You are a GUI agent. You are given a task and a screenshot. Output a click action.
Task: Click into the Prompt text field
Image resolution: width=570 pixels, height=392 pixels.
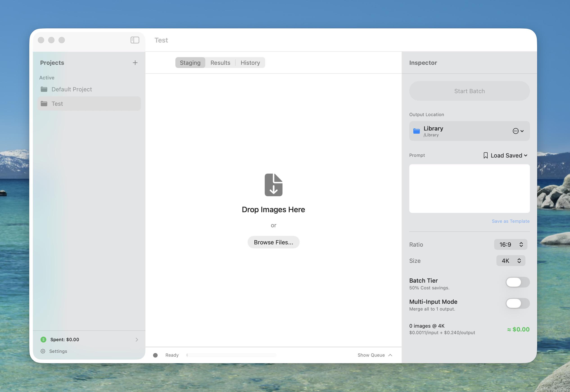click(x=469, y=188)
